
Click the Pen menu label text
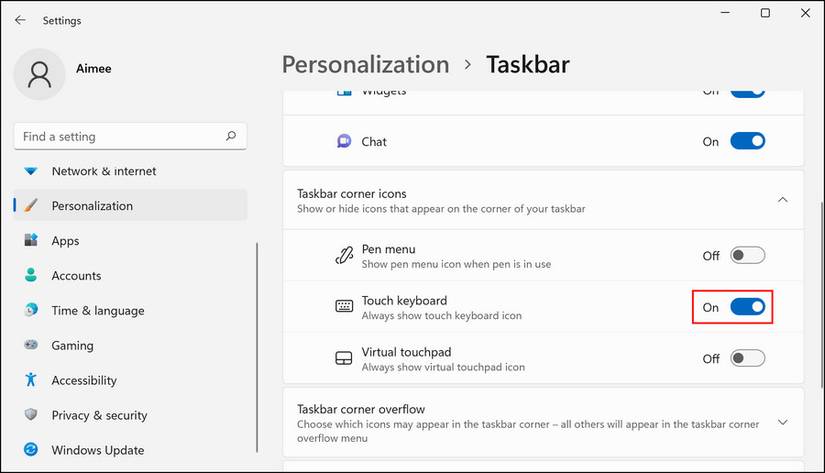tap(388, 249)
